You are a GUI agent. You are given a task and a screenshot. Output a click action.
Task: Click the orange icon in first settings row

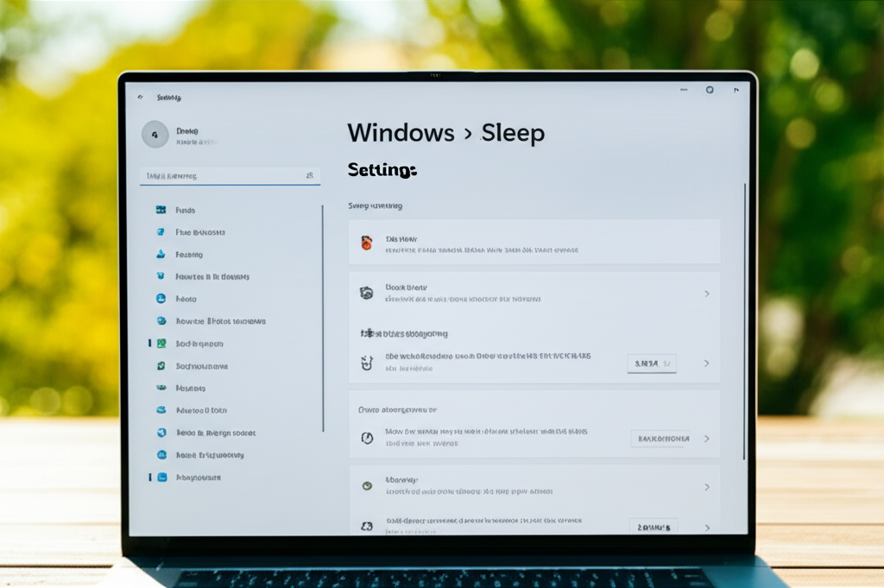coord(366,243)
